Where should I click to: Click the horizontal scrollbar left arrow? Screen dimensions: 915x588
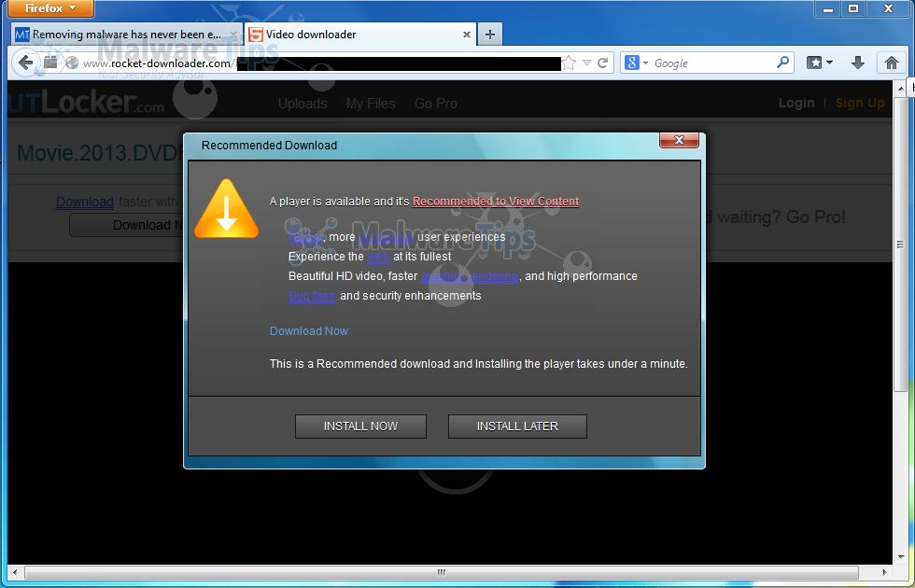[x=15, y=572]
